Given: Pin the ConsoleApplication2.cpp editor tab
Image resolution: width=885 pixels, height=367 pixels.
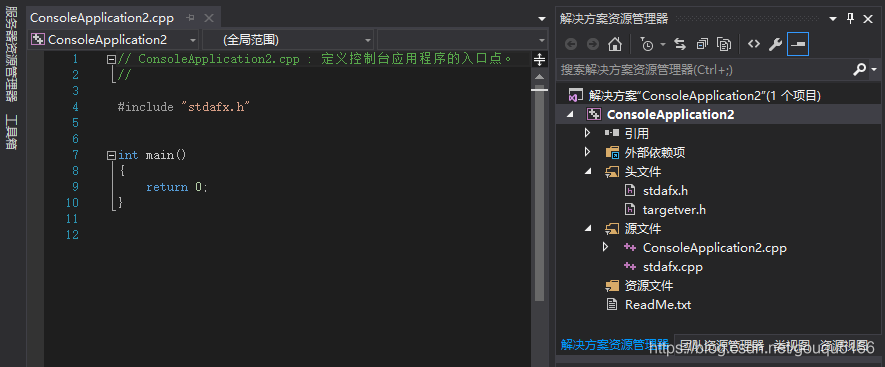Looking at the screenshot, I should click(190, 18).
